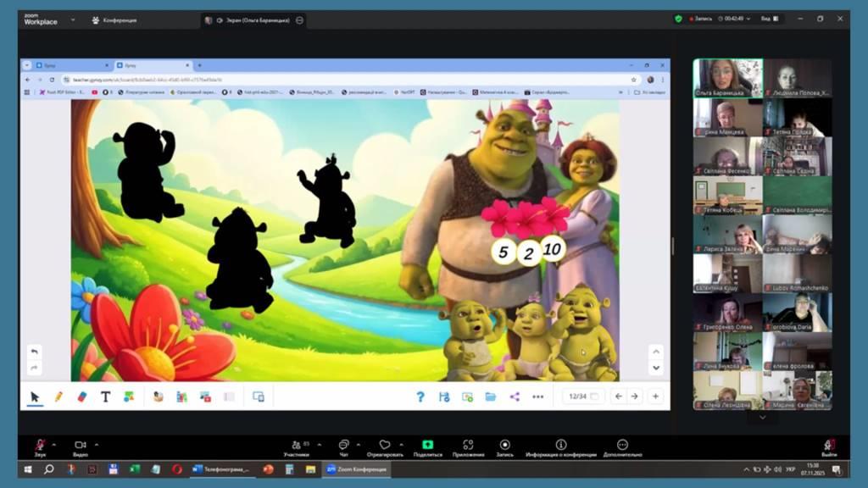
Task: Choose the Text tool in whiteboard toolbar
Action: tap(106, 396)
